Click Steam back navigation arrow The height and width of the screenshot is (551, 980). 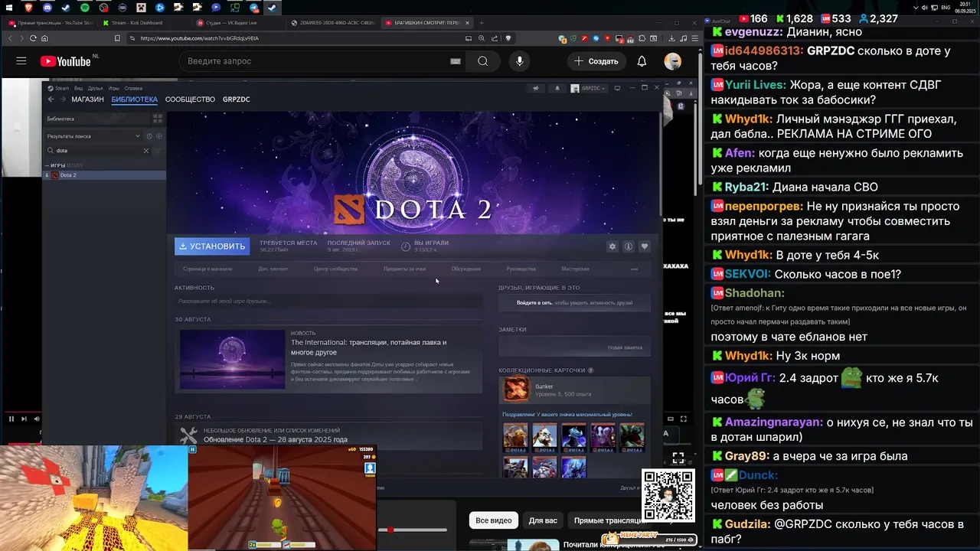[x=51, y=99]
